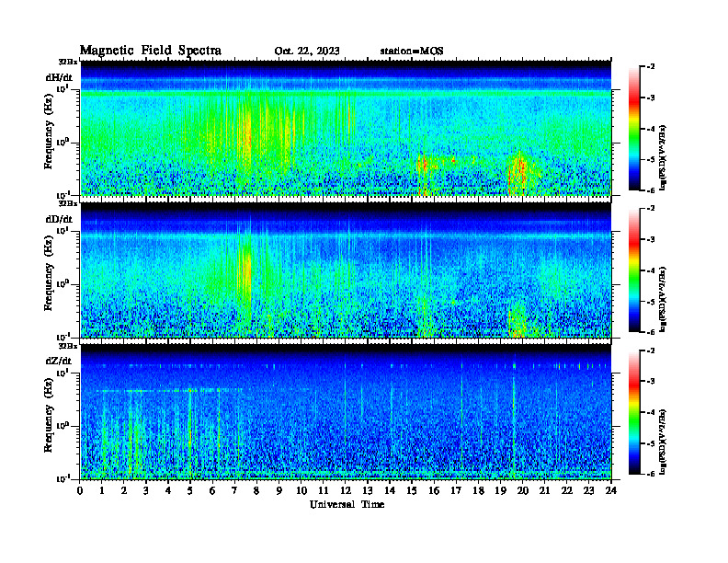Click hour tick label 21 on the time axis
Viewport: 728px width, 563px height.
[545, 490]
